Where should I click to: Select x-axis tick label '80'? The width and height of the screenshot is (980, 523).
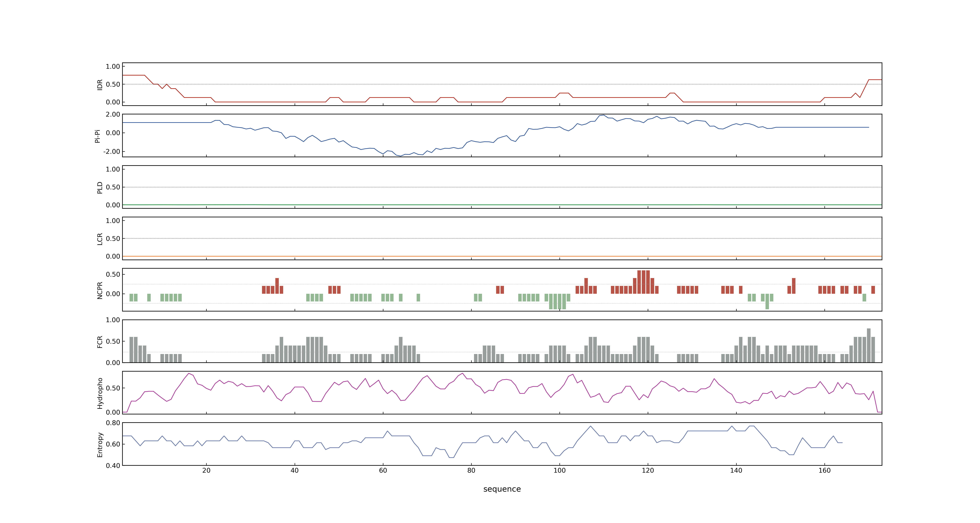click(x=471, y=470)
